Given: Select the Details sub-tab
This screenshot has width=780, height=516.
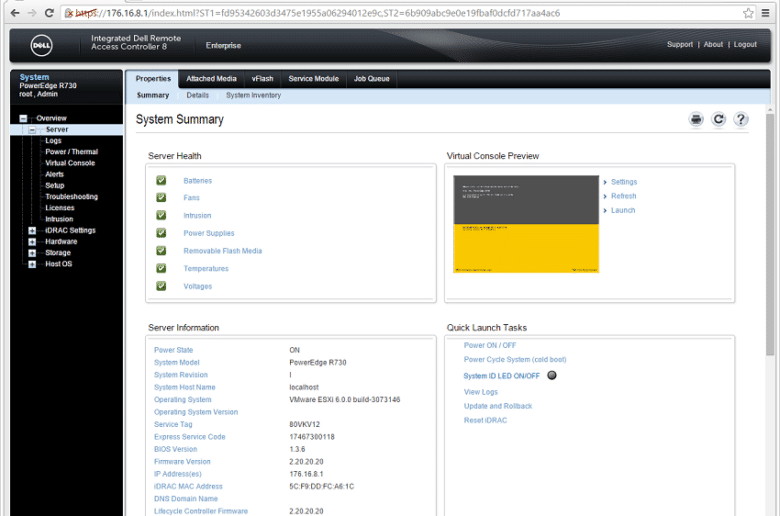Looking at the screenshot, I should coord(197,95).
